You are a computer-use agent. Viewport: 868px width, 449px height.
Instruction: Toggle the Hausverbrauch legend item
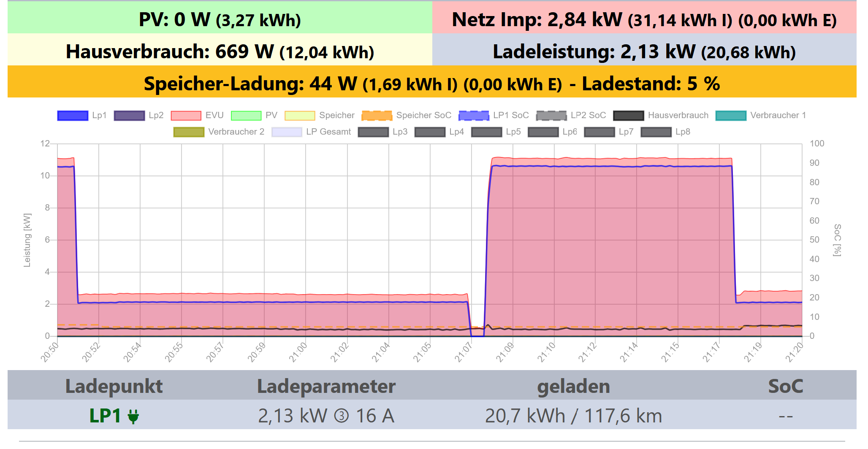point(628,116)
